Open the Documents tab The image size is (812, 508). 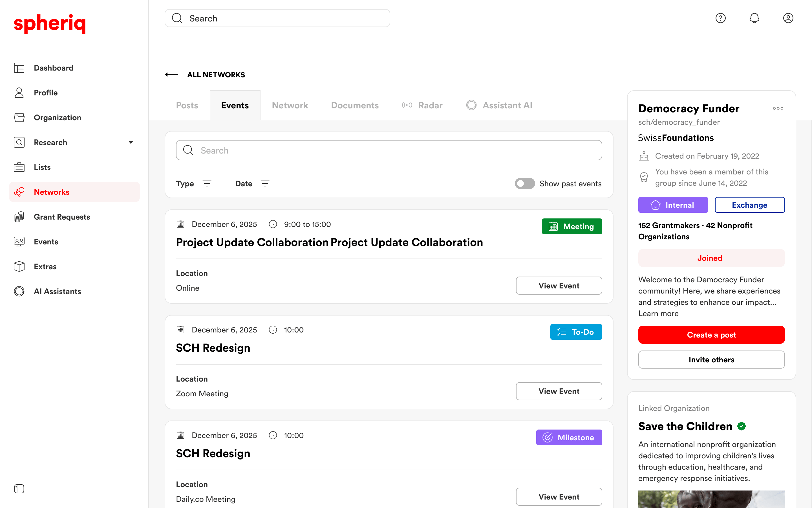coord(355,105)
